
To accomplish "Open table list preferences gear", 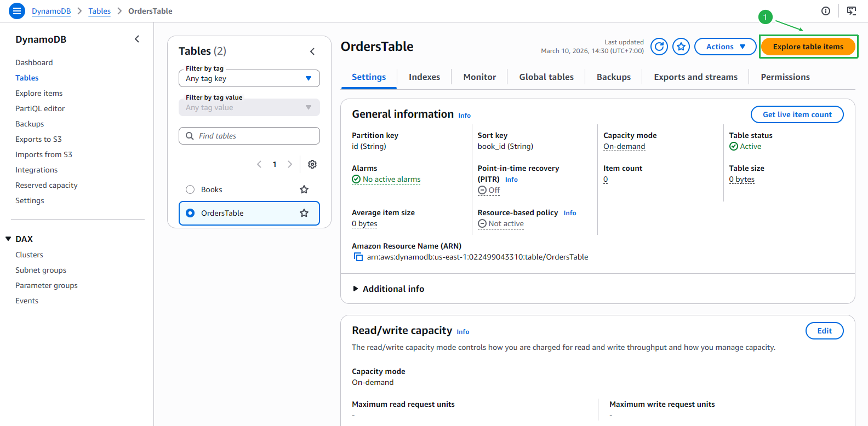I will click(x=312, y=164).
